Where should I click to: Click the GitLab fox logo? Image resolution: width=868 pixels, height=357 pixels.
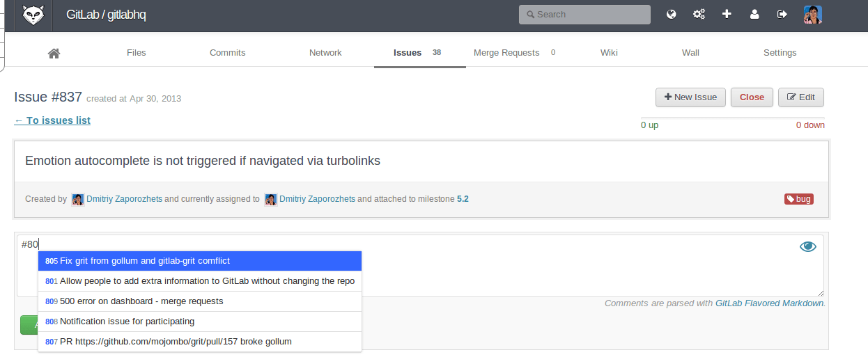pos(33,15)
